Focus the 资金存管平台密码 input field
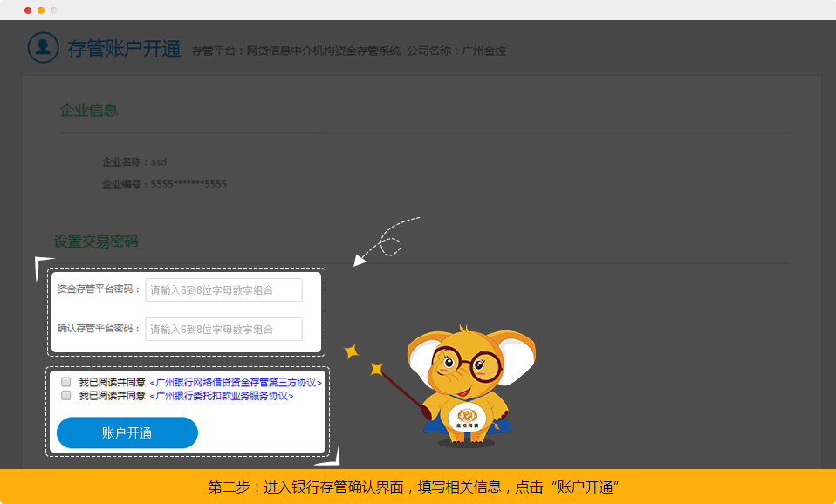Viewport: 836px width, 504px height. 223,290
